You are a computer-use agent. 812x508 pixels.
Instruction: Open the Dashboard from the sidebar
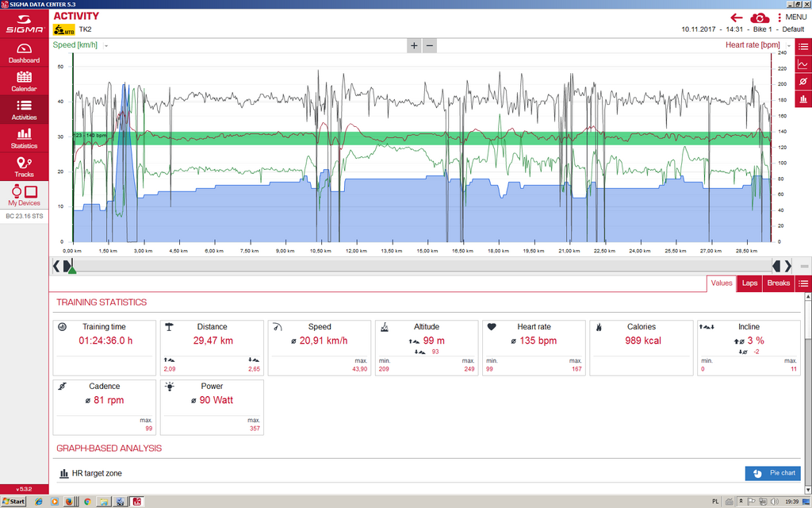(24, 52)
